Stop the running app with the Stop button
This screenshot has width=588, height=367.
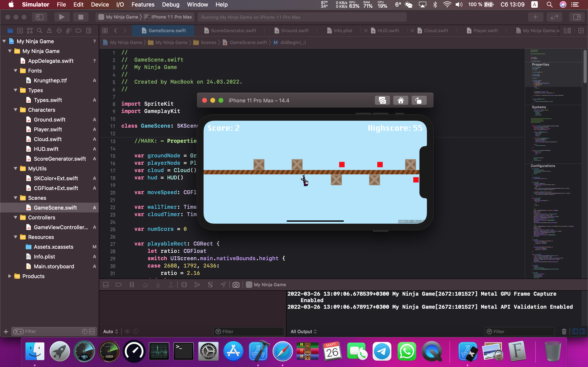81,17
